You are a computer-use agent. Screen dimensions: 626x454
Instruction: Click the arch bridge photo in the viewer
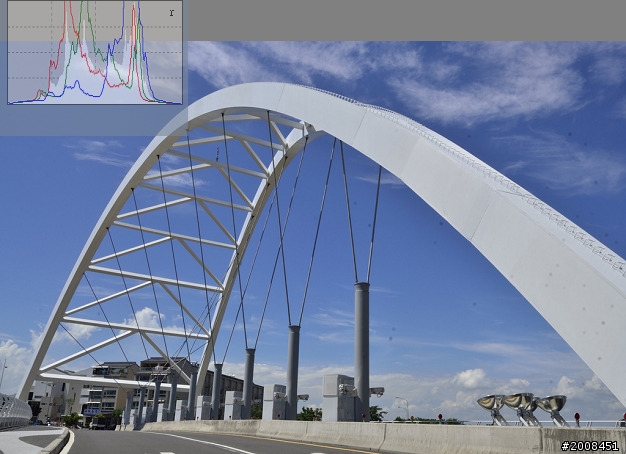click(313, 247)
